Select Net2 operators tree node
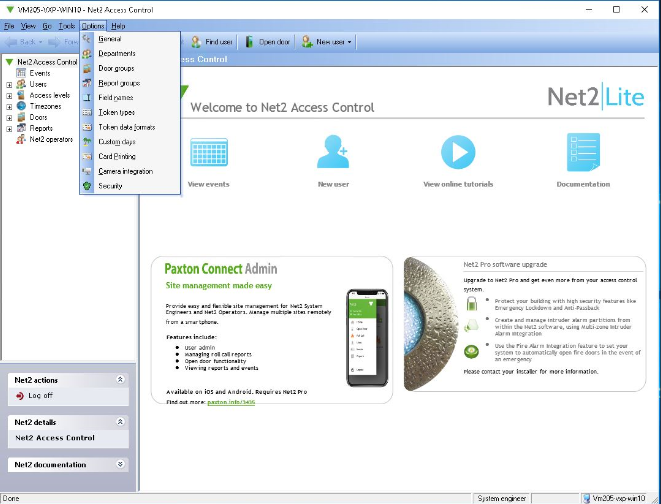The width and height of the screenshot is (661, 504). coord(51,139)
